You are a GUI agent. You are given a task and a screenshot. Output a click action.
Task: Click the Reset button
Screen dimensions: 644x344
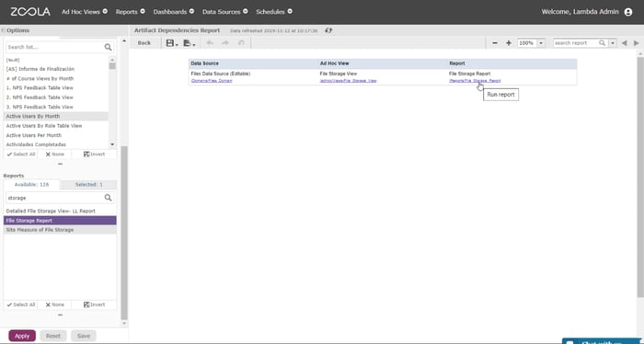[x=53, y=336]
